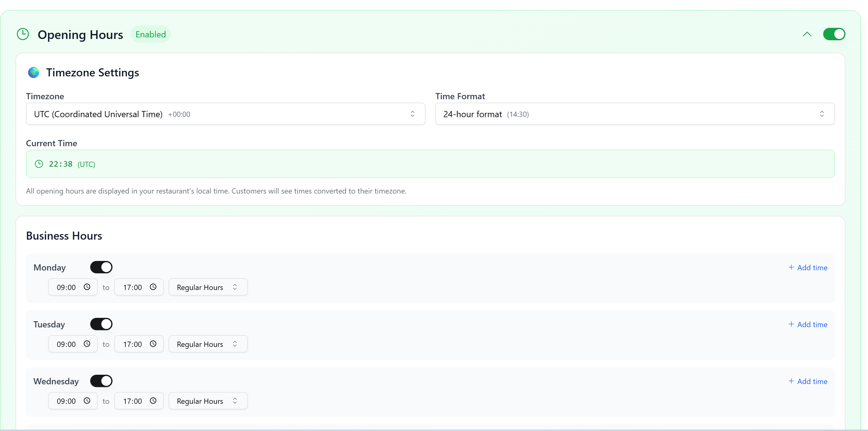
Task: Open Wednesday's Regular Hours type dropdown
Action: pos(208,401)
